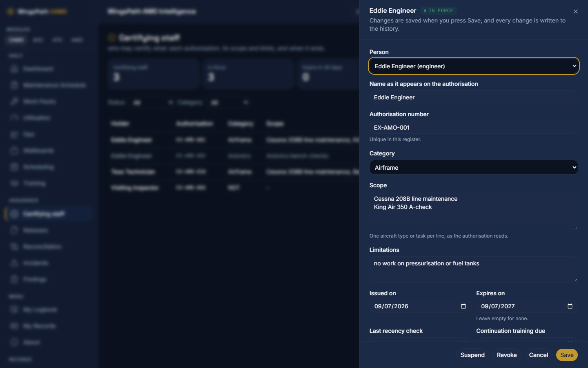Cancel editing the authorisation
The image size is (588, 368).
pyautogui.click(x=539, y=355)
